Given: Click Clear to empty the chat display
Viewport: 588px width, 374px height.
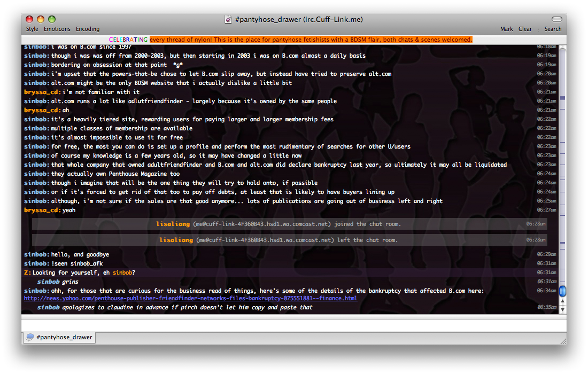Looking at the screenshot, I should pos(525,29).
